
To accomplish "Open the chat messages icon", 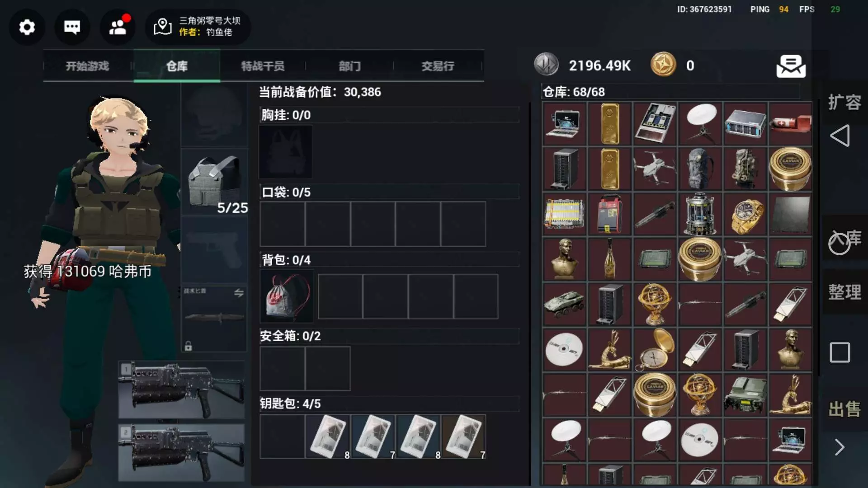I will click(x=72, y=28).
